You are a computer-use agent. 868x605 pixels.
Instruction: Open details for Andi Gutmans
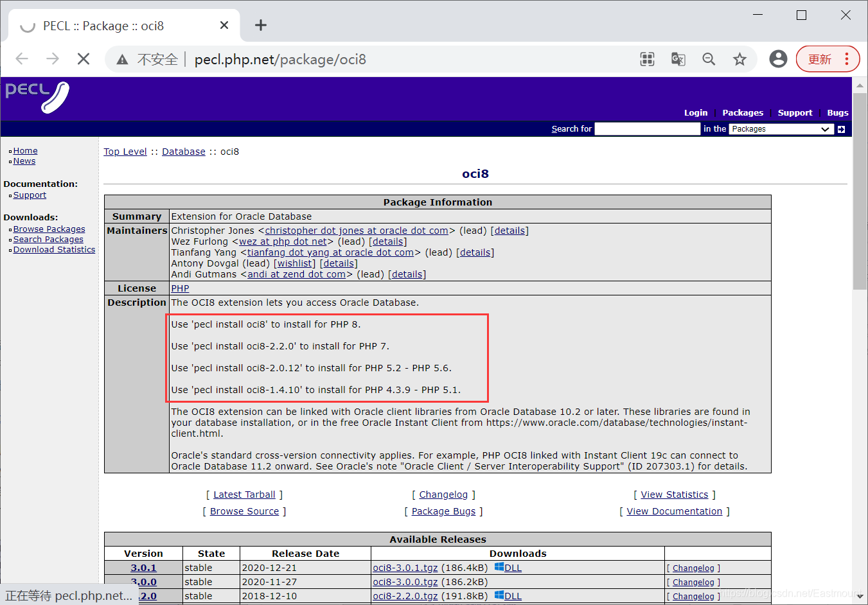(407, 274)
